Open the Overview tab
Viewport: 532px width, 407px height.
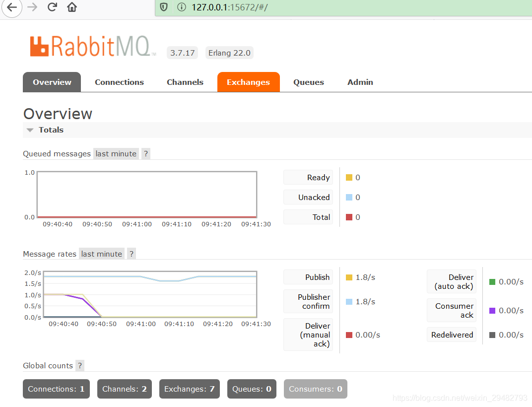52,82
